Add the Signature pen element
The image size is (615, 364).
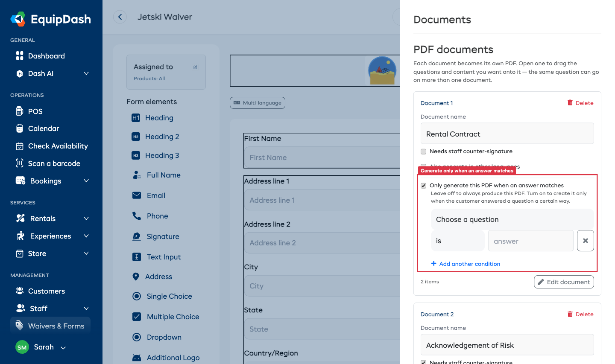[x=155, y=236]
